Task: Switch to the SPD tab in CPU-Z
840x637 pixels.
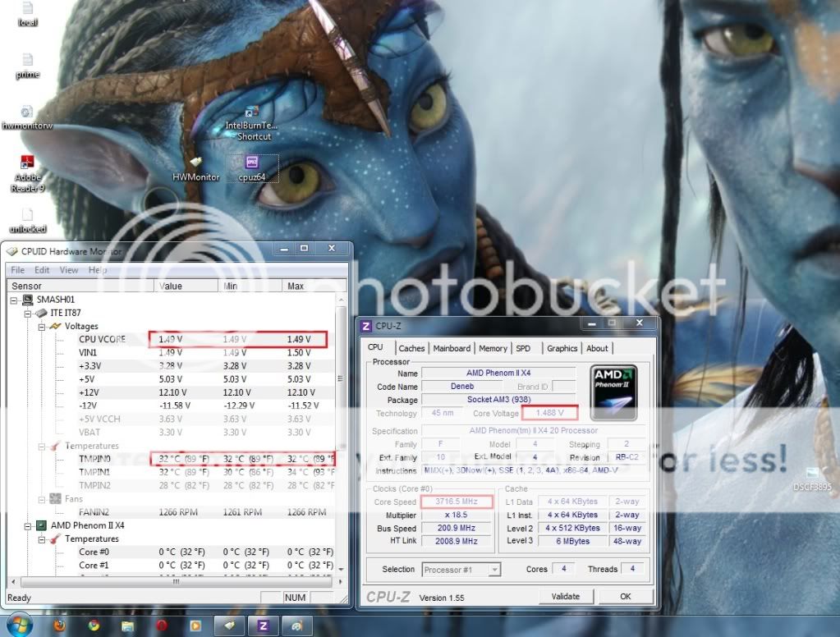Action: click(x=523, y=348)
